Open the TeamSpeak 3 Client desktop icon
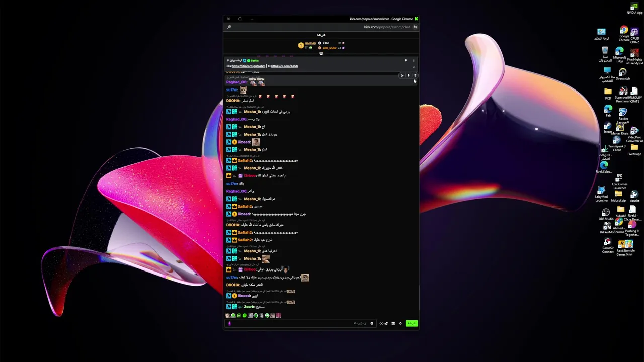The height and width of the screenshot is (362, 644). click(x=617, y=142)
